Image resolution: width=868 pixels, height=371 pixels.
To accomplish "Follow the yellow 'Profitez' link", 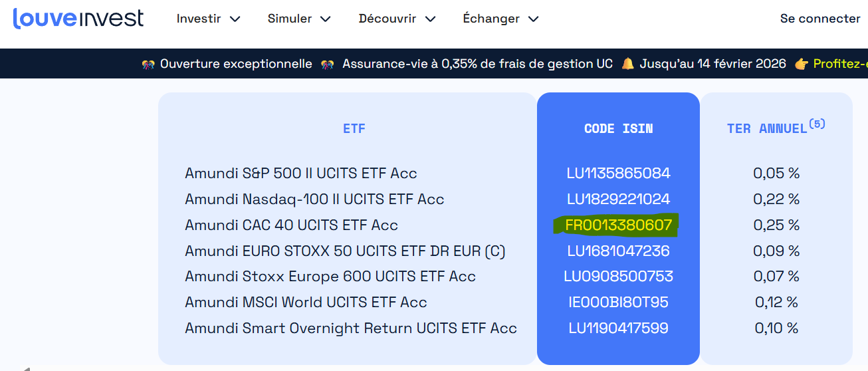I will coord(840,64).
